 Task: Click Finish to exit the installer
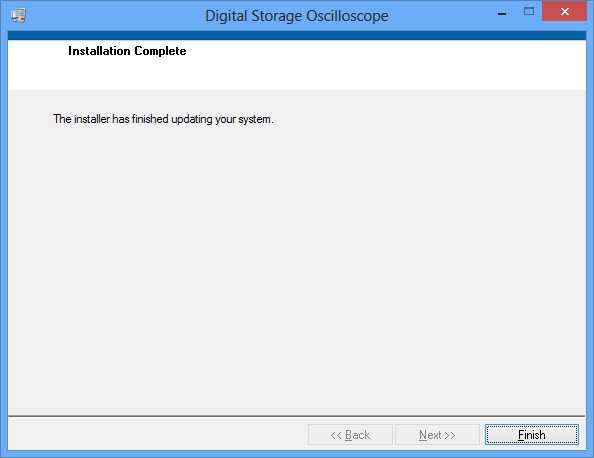coord(532,435)
